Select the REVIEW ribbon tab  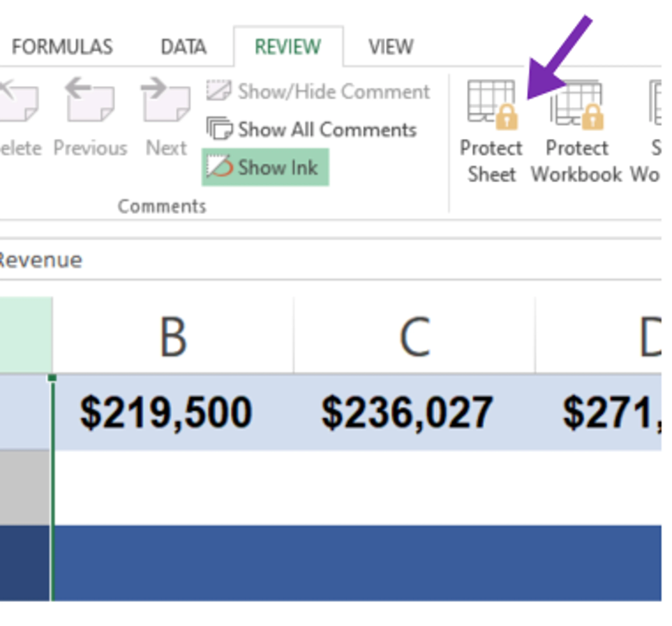click(288, 47)
